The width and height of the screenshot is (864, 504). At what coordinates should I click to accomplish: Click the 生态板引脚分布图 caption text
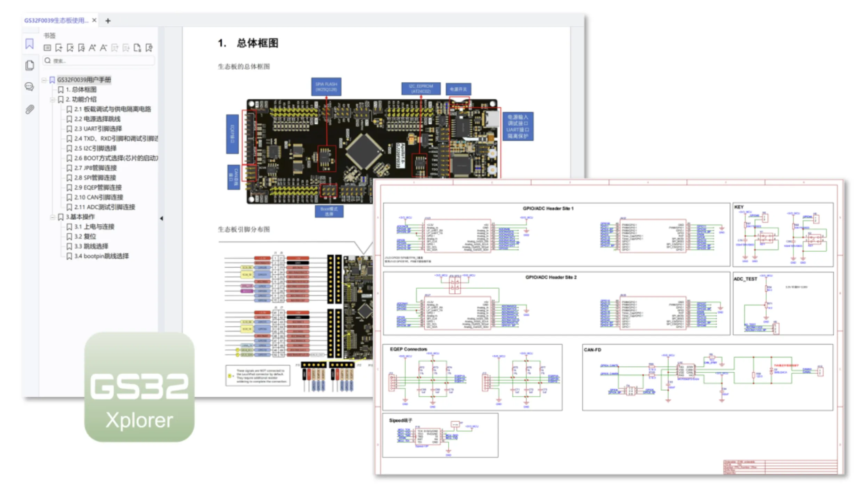click(244, 229)
